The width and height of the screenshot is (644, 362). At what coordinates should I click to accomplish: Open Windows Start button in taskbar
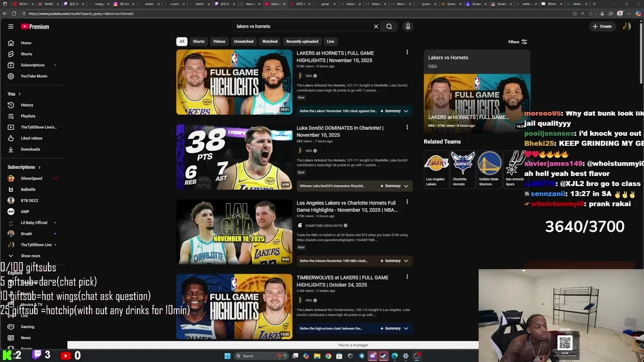click(x=227, y=356)
